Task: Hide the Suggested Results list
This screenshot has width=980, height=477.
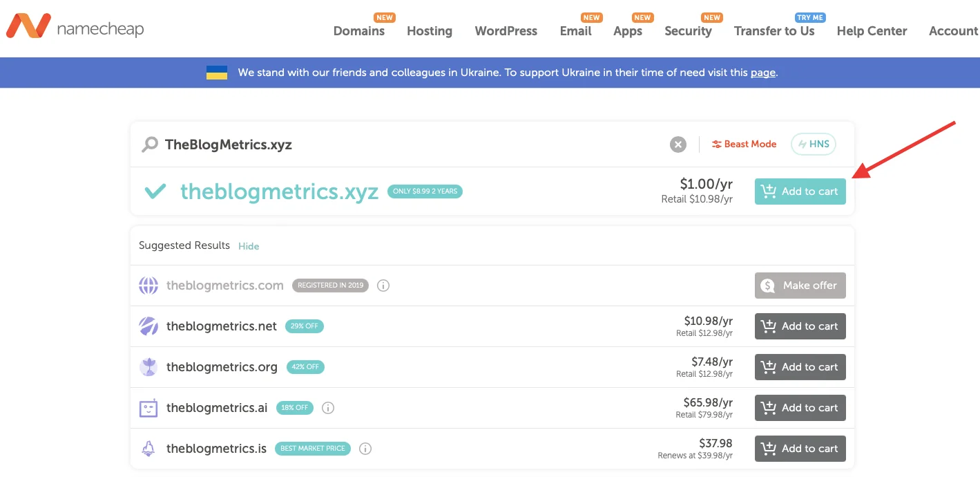Action: point(249,246)
